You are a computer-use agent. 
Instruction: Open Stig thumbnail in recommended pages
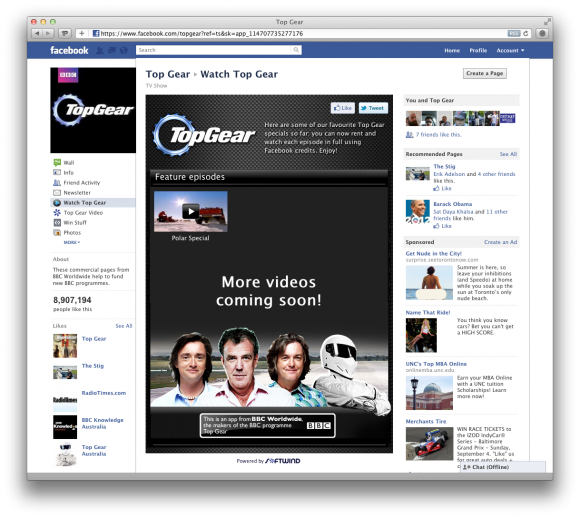[x=418, y=174]
